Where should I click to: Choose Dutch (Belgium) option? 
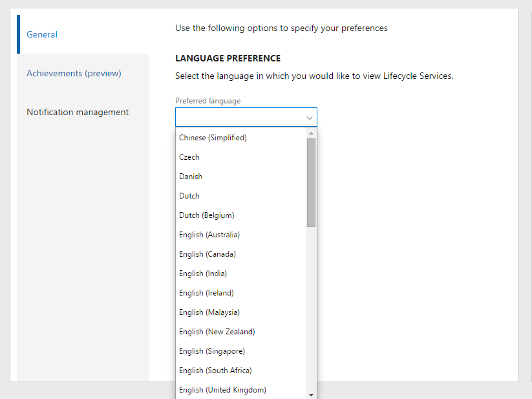tap(206, 215)
